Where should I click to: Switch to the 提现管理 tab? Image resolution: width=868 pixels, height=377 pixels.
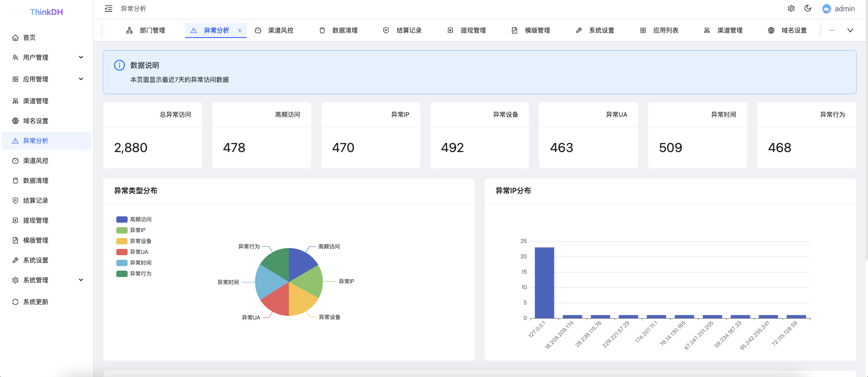tap(467, 30)
